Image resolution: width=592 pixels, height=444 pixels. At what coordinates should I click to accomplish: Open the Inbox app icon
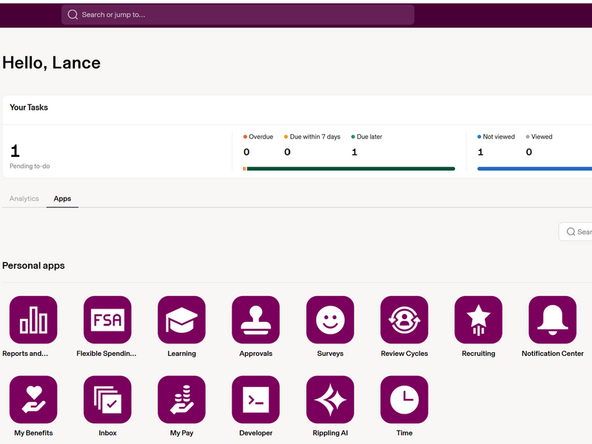click(x=108, y=399)
